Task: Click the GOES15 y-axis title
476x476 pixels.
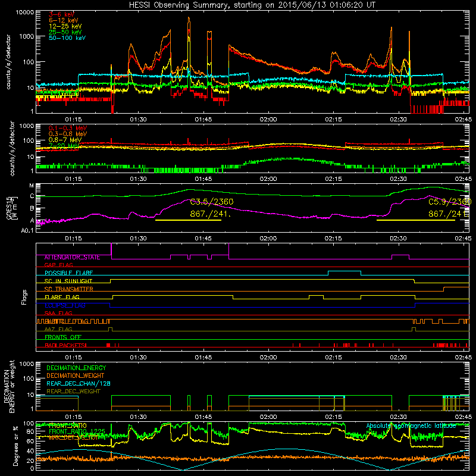Action: [11, 208]
